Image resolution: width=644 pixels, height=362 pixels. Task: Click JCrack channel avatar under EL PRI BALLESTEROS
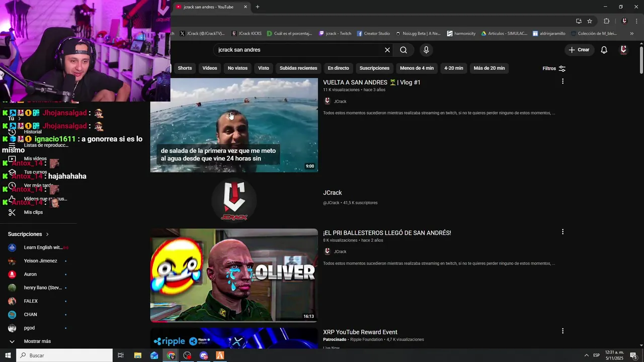327,251
